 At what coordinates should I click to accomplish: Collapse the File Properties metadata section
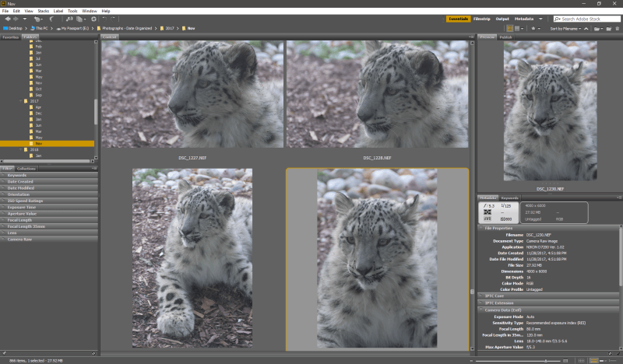tap(548, 228)
